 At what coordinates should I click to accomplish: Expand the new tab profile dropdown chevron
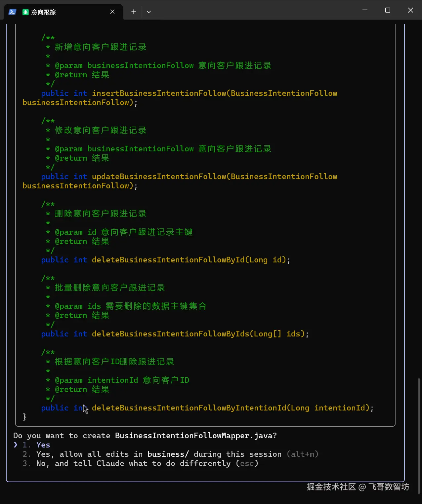point(149,12)
